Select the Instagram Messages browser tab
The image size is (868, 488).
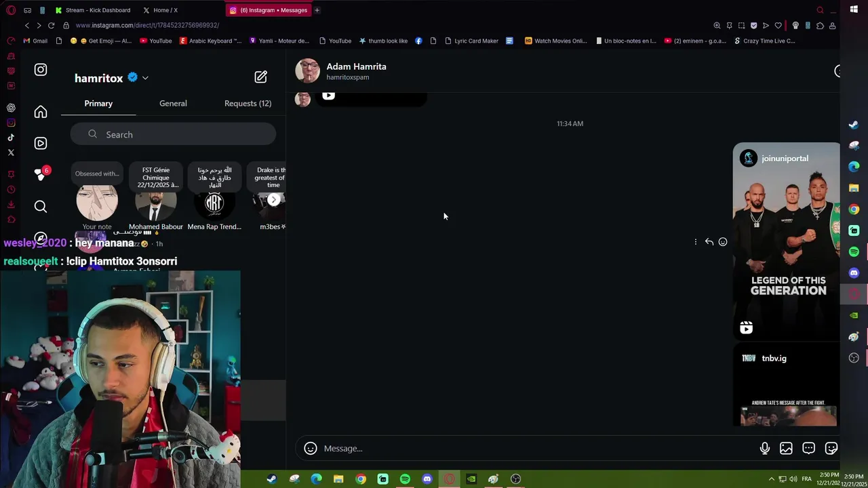[x=269, y=10]
